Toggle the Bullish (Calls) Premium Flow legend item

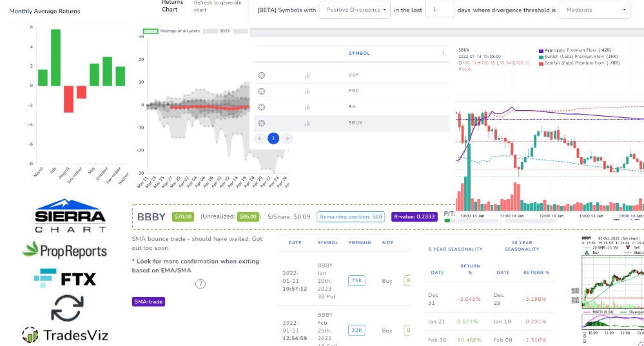(578, 57)
